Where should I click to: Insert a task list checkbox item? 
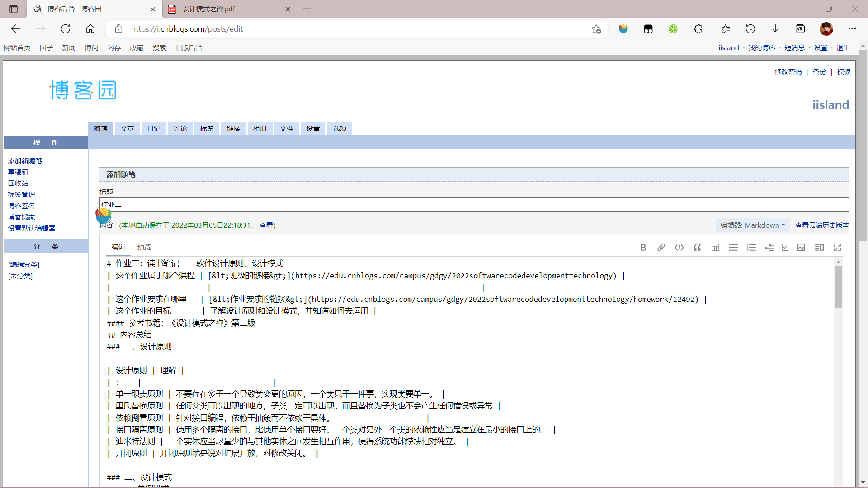785,248
